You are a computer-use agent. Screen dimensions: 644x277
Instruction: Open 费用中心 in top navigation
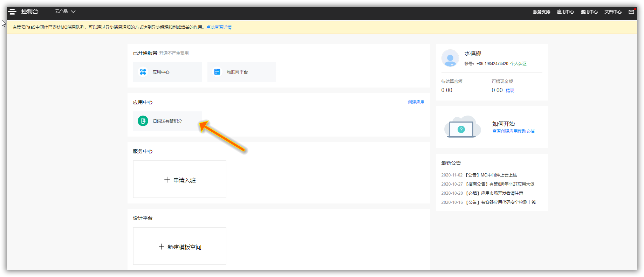click(x=589, y=12)
